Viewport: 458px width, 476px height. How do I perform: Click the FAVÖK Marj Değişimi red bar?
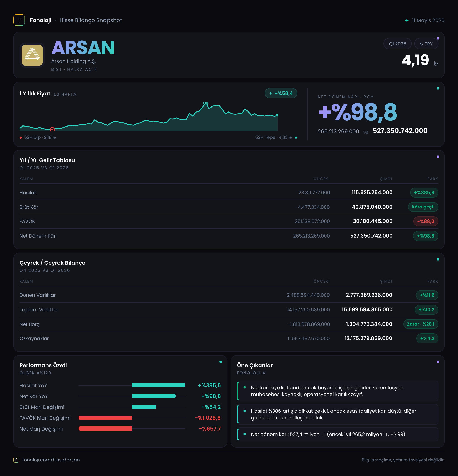tap(105, 418)
